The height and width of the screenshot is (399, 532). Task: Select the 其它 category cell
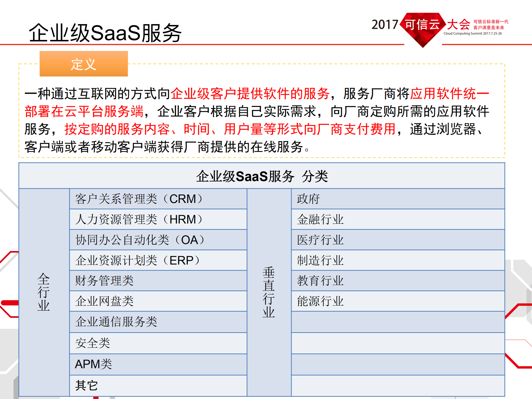pos(87,385)
